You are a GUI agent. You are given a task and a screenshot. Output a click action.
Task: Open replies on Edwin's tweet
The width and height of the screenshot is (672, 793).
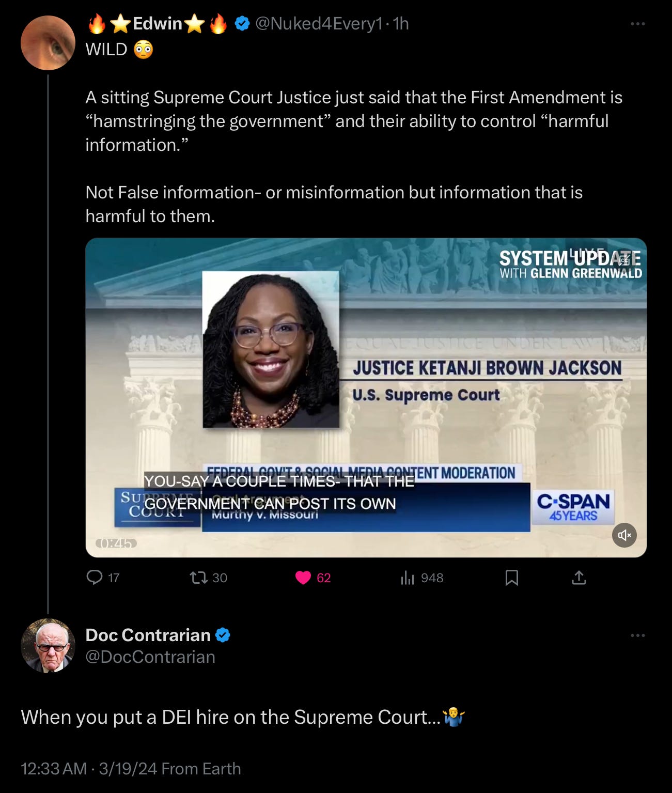tap(103, 578)
